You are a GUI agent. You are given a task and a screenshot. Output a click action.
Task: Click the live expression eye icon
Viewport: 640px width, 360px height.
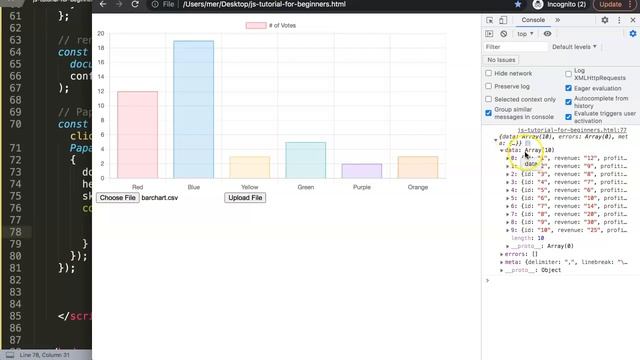[x=547, y=34]
